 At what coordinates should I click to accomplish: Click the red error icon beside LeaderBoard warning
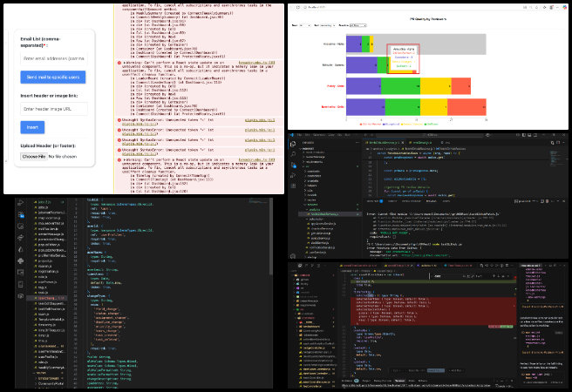point(119,63)
